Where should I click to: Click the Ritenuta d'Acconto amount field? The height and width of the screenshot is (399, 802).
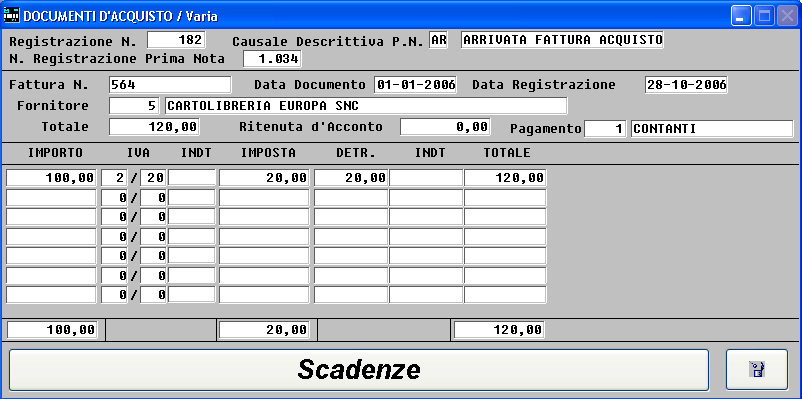click(x=445, y=127)
